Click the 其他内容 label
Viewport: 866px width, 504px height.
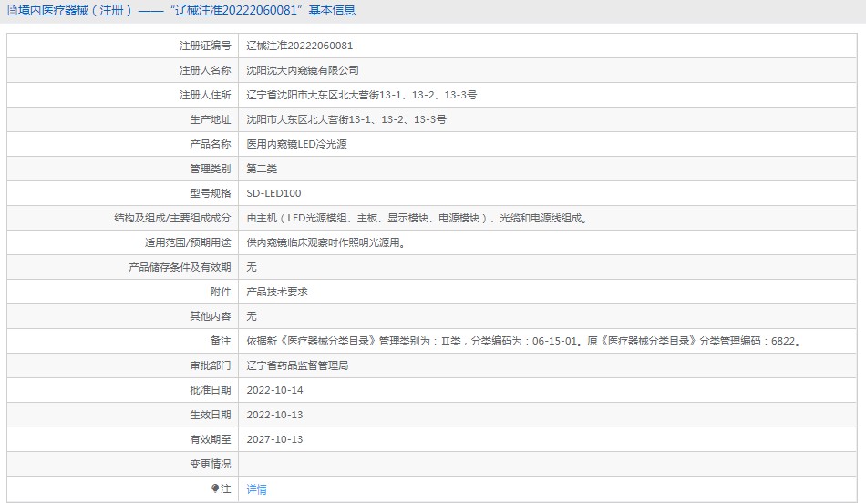(211, 316)
